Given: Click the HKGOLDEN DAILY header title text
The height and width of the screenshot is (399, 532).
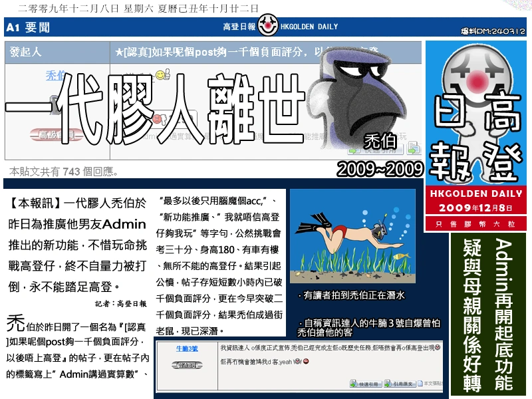Looking at the screenshot, I should [309, 27].
